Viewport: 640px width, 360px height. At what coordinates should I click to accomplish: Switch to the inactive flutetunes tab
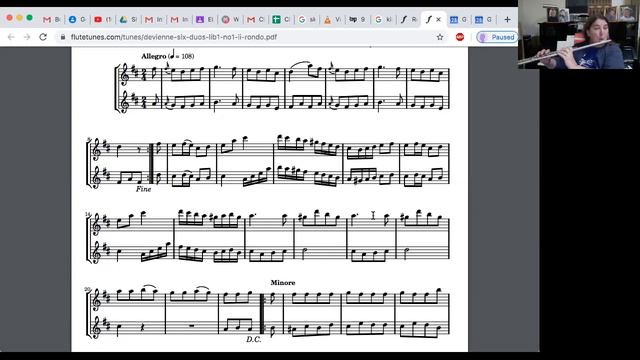[x=408, y=19]
